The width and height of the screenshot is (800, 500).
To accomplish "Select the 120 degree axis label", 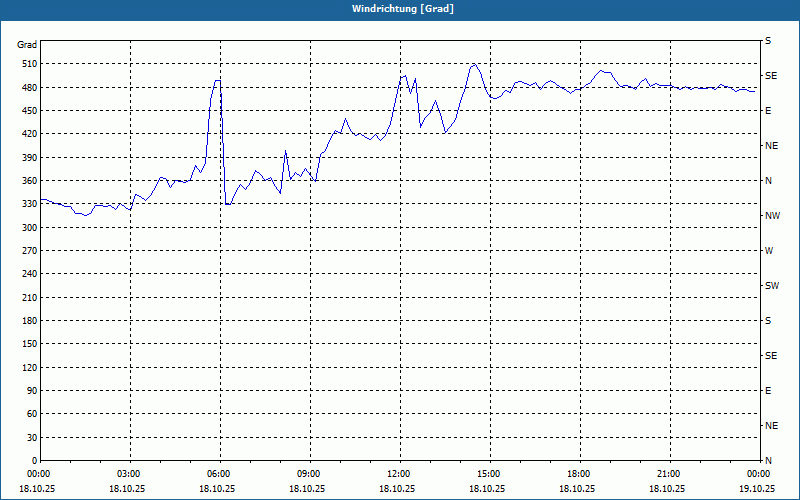I will (x=30, y=367).
